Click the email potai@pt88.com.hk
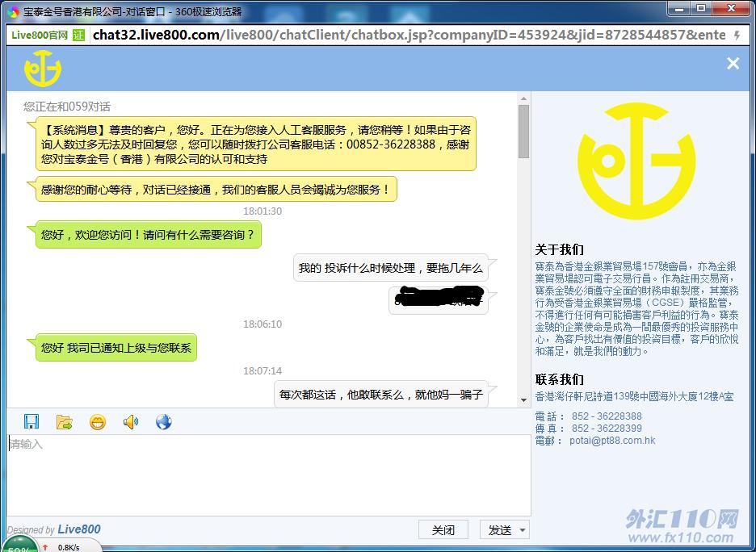 click(612, 441)
